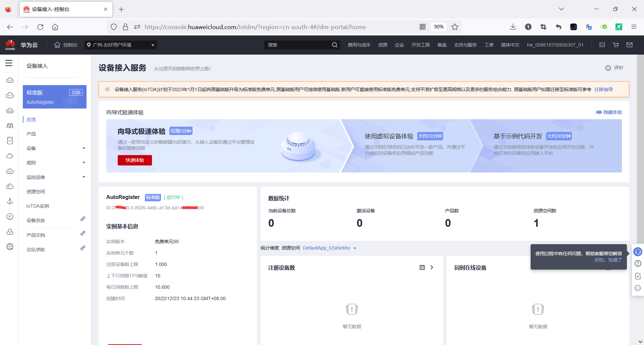Click the search magnifier icon

(335, 45)
